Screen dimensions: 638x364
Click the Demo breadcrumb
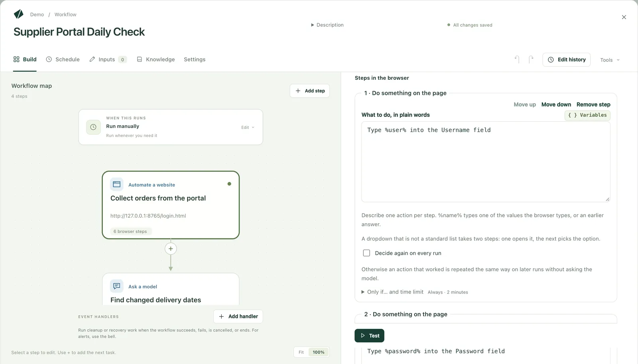point(37,14)
